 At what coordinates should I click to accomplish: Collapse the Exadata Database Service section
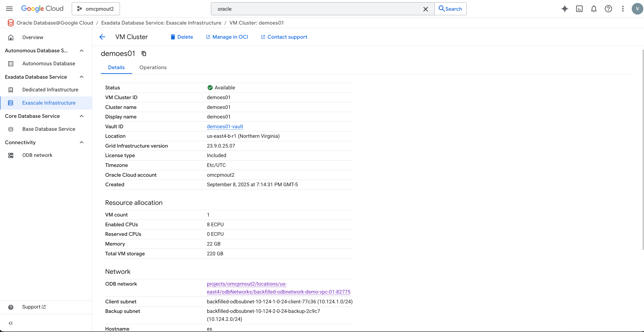(81, 77)
